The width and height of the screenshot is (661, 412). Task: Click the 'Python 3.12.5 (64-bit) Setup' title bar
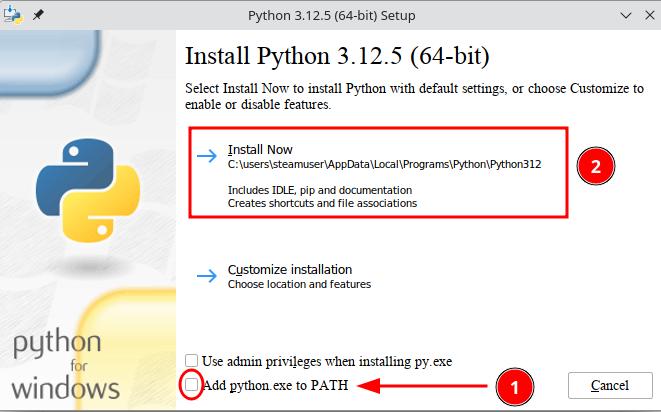(330, 16)
